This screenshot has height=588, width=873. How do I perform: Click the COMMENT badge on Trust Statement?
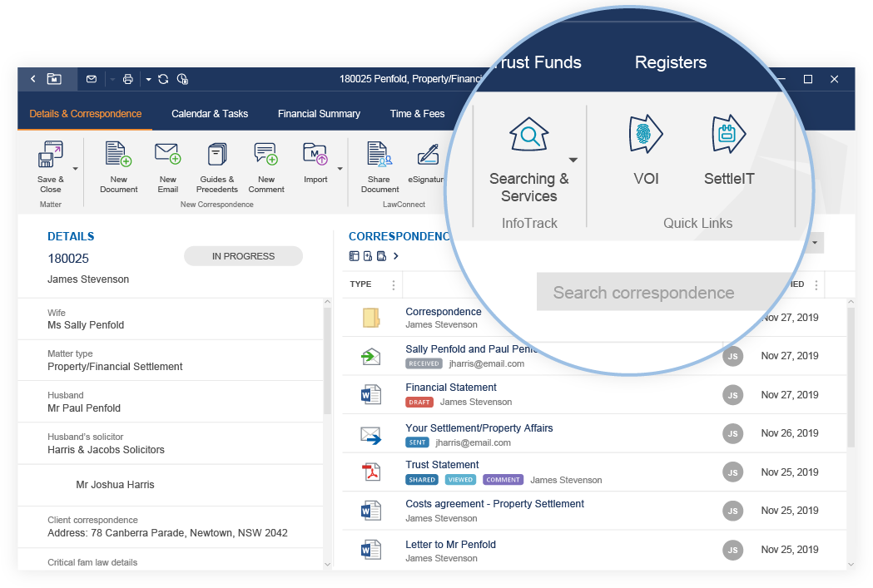coord(503,480)
